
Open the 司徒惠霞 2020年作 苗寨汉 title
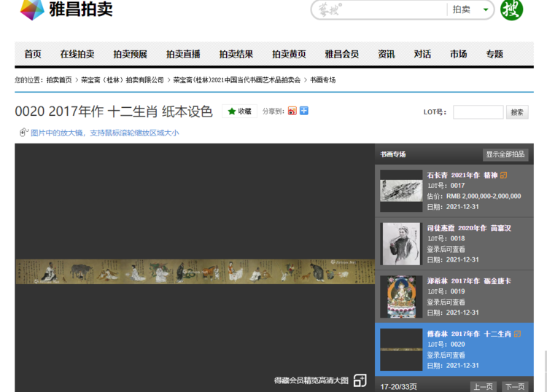point(469,228)
